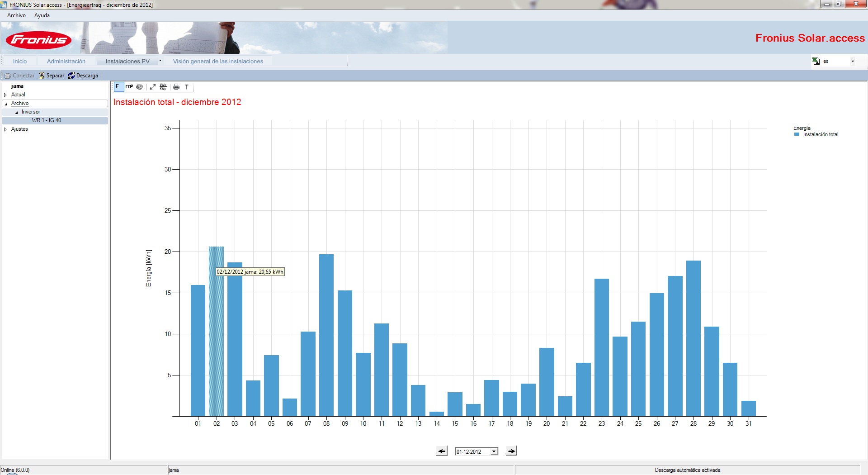The width and height of the screenshot is (868, 475).
Task: Print the chart with printer icon
Action: (176, 87)
